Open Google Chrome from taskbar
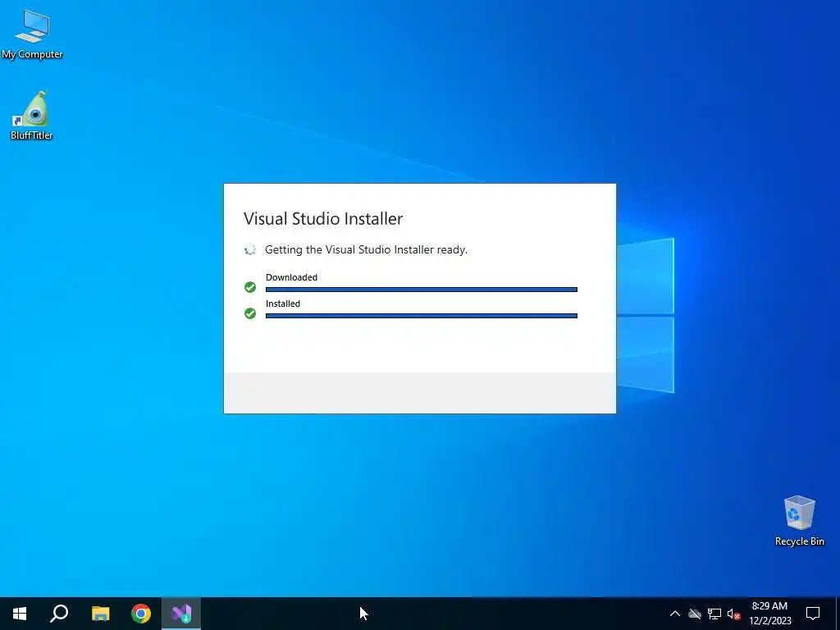840x630 pixels. click(141, 614)
